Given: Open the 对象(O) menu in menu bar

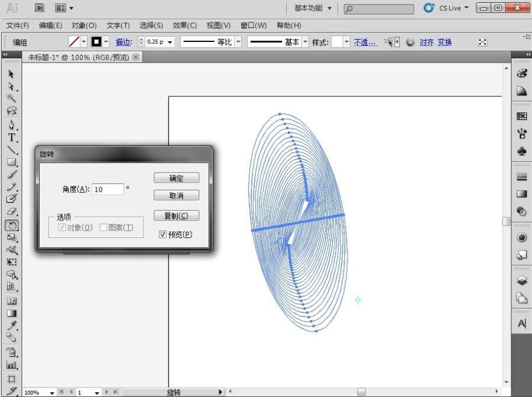Looking at the screenshot, I should pyautogui.click(x=84, y=25).
